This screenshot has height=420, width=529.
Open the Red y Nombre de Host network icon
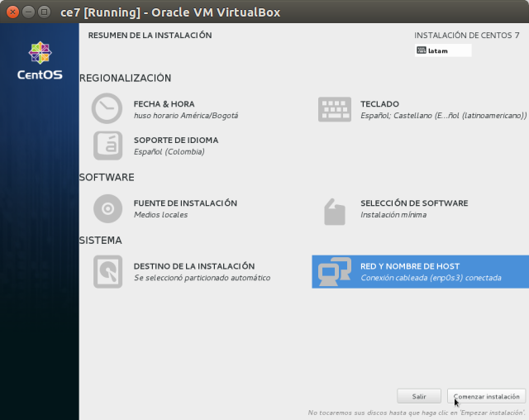tap(334, 271)
